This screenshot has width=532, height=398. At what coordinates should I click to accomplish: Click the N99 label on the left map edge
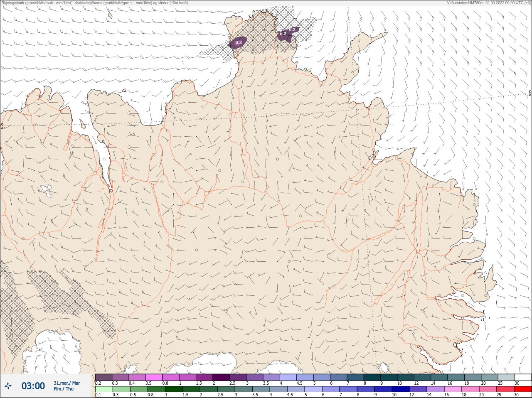tap(2, 125)
